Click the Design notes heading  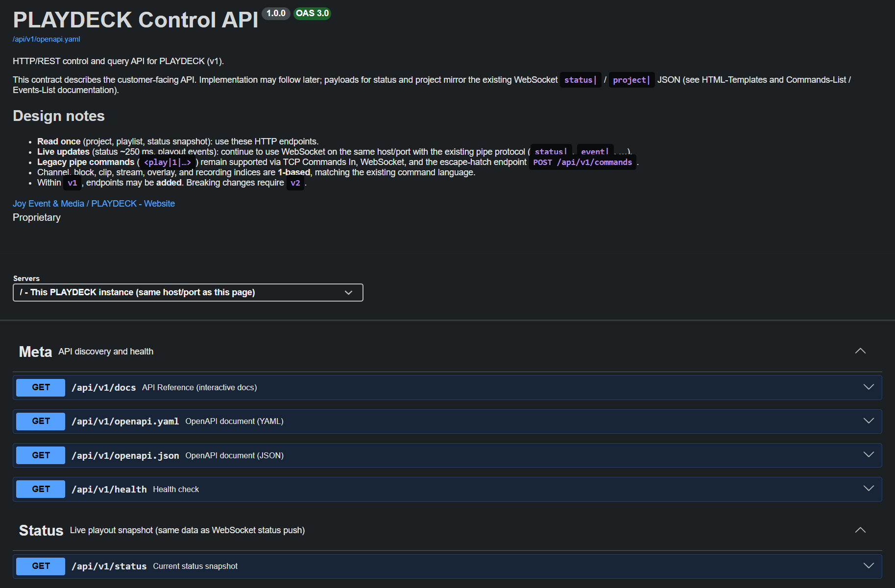coord(59,116)
